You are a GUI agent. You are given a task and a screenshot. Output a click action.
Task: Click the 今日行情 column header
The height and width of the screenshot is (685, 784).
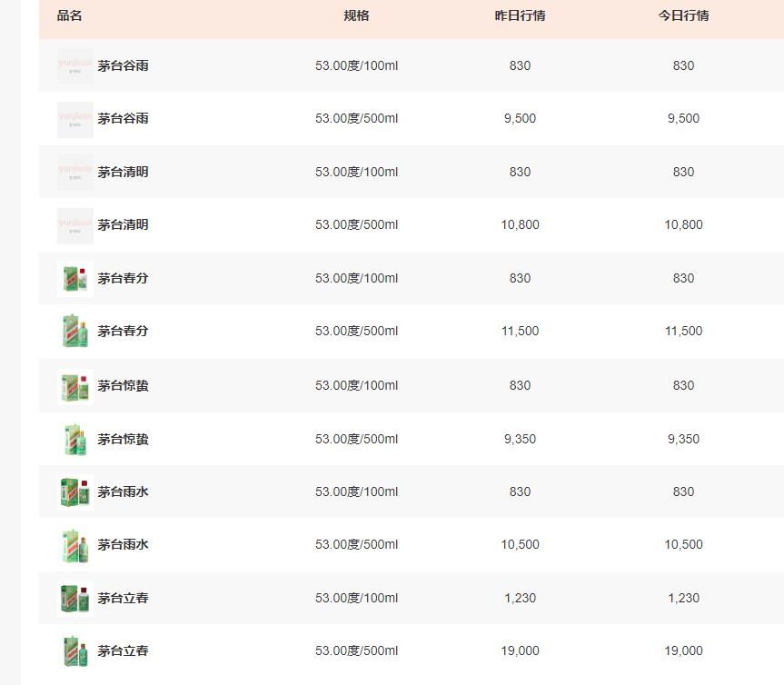683,16
